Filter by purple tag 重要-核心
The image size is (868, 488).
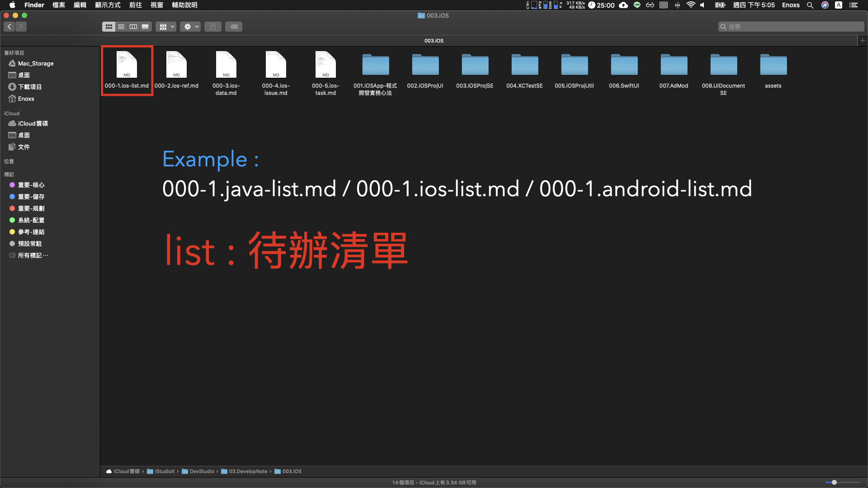tap(27, 185)
